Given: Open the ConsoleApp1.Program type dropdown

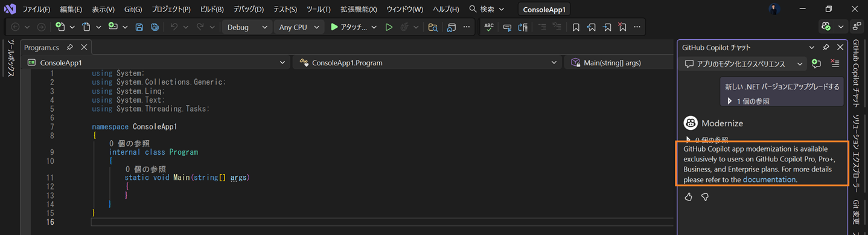Looking at the screenshot, I should pos(427,62).
